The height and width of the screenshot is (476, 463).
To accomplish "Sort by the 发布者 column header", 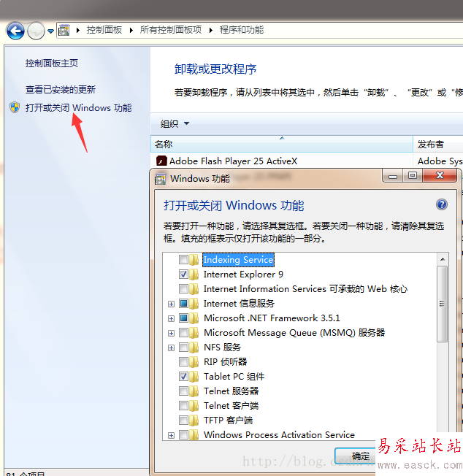I will point(437,144).
